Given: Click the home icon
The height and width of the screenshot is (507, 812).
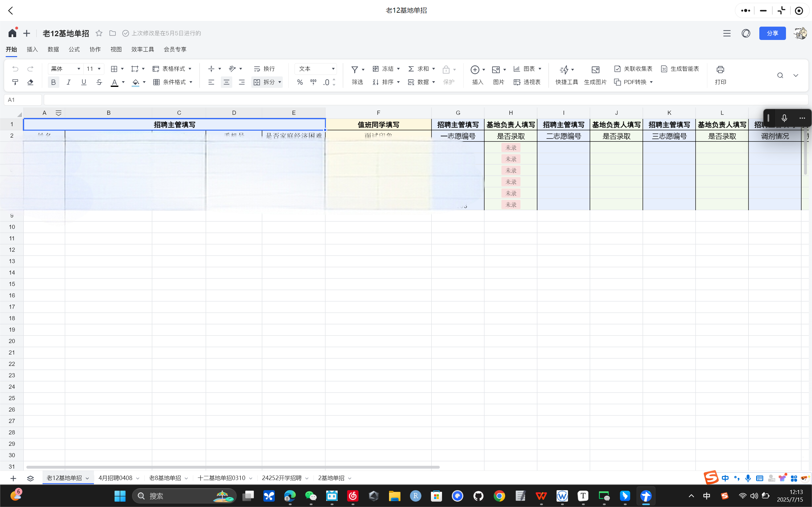Looking at the screenshot, I should (12, 33).
